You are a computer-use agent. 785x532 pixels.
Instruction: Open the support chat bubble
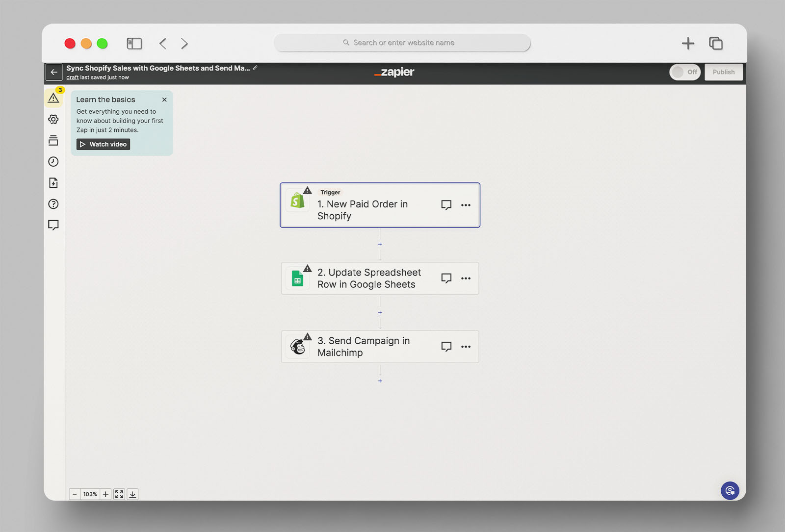[730, 490]
